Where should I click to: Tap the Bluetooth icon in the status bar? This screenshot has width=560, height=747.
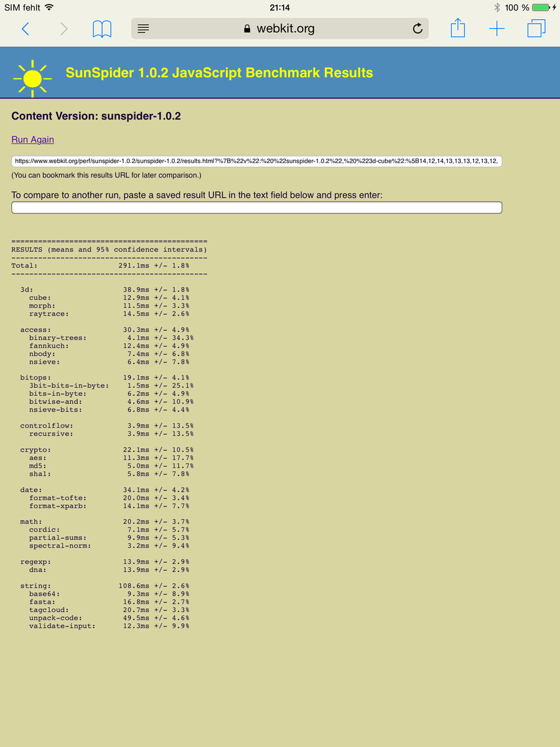pyautogui.click(x=497, y=7)
